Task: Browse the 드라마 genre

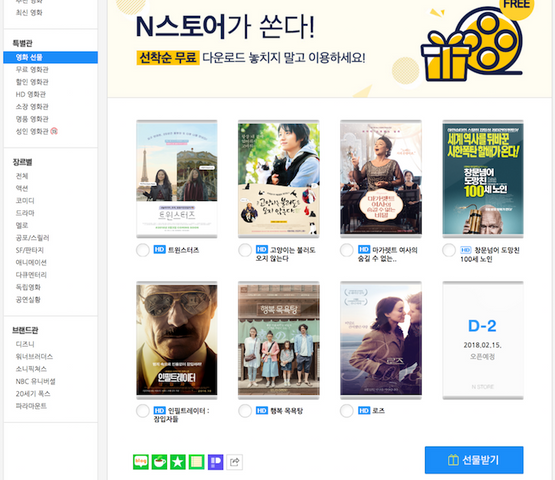Action: (25, 213)
